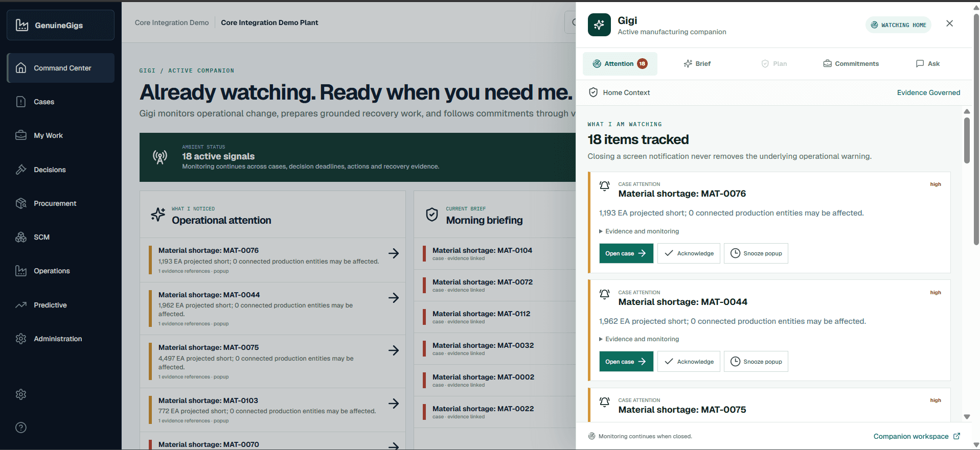Viewport: 980px width, 450px height.
Task: Open MAT-0103 via arrow in Operational attention
Action: click(x=394, y=404)
